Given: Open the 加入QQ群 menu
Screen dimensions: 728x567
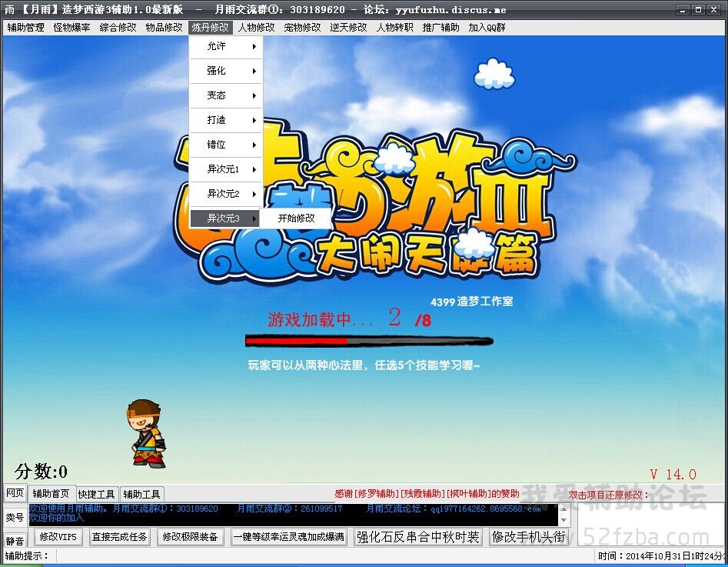Looking at the screenshot, I should 487,28.
